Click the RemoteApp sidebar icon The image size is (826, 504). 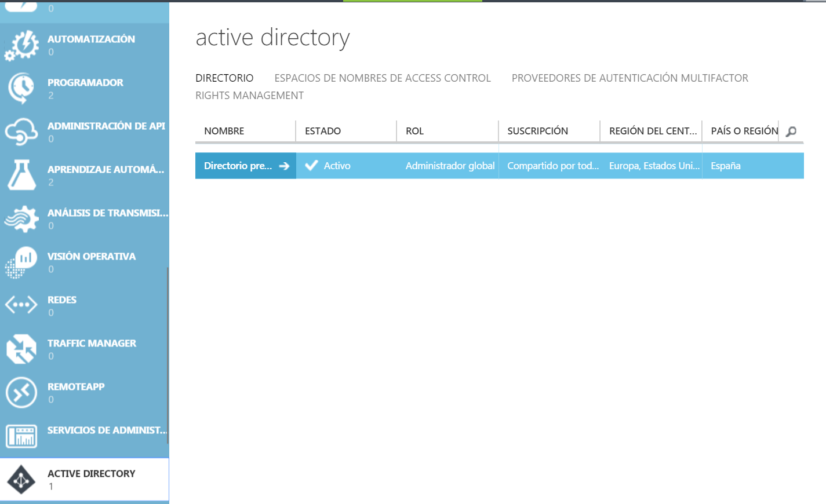coord(21,392)
